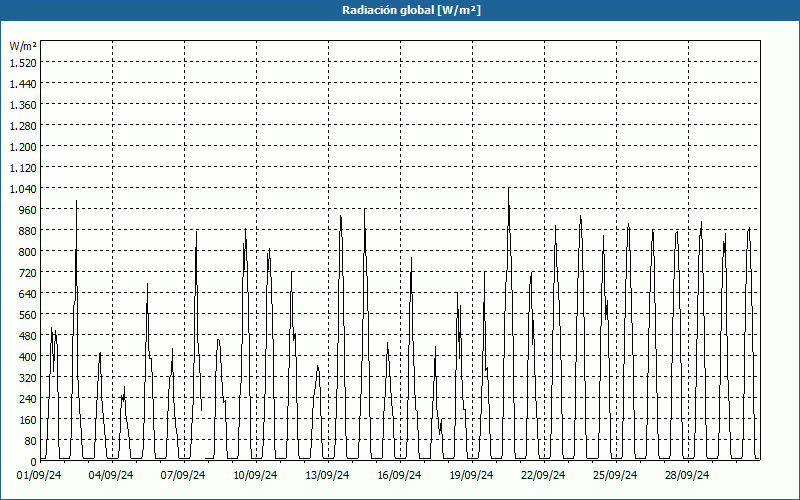800x500 pixels.
Task: Select the 16/09/24 date label
Action: (399, 475)
